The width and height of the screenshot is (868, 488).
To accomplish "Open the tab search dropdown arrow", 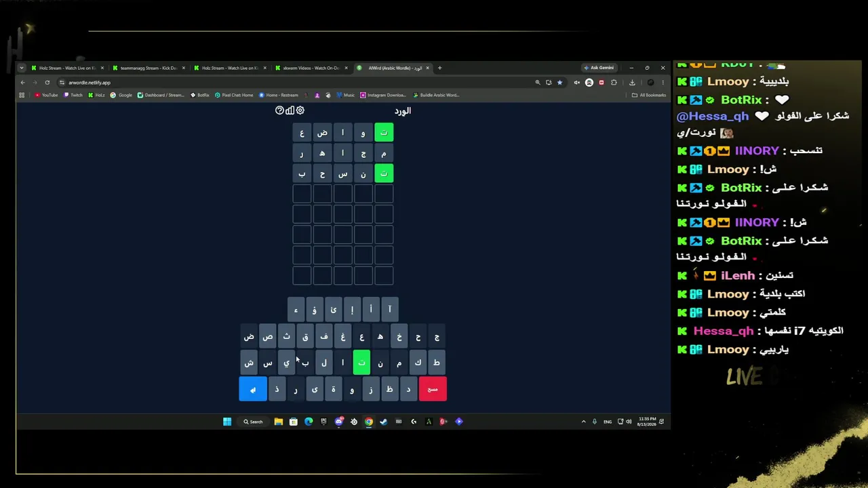I will [x=22, y=68].
